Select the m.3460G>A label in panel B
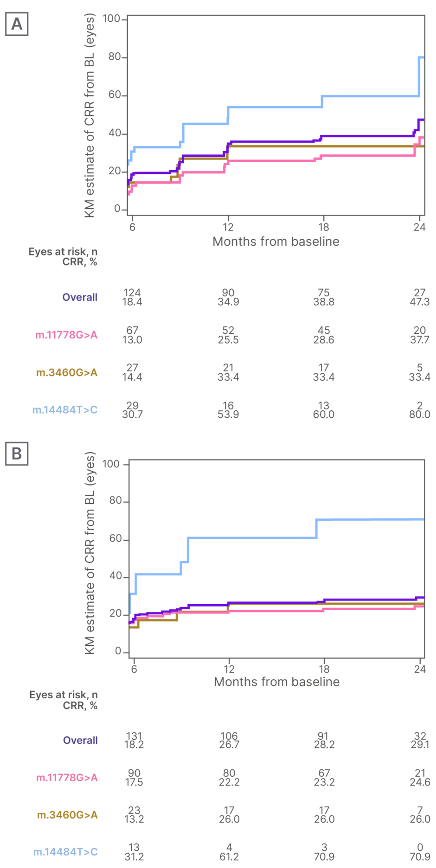 (x=67, y=815)
